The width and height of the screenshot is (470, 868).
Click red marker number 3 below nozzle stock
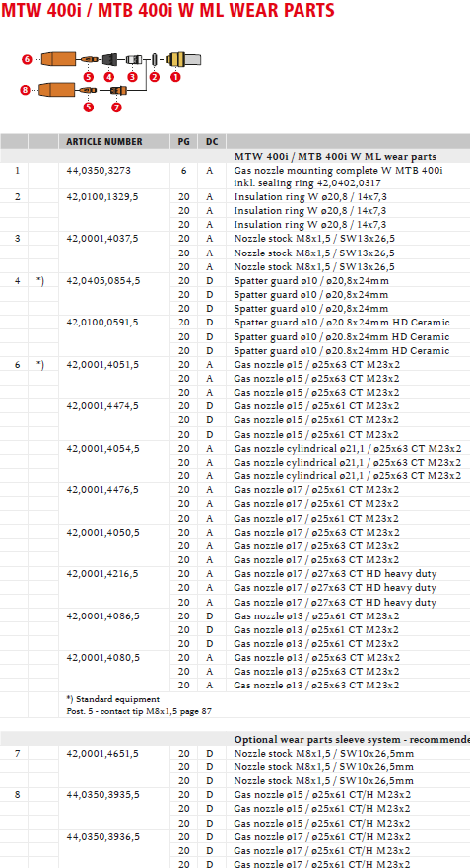(132, 77)
